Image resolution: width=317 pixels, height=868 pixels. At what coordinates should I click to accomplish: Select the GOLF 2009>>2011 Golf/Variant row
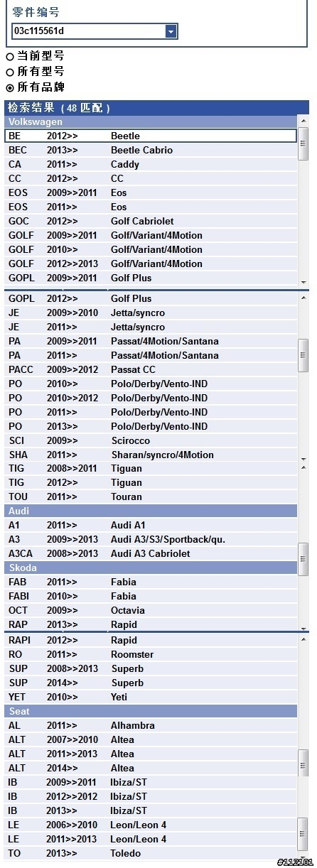pos(151,235)
